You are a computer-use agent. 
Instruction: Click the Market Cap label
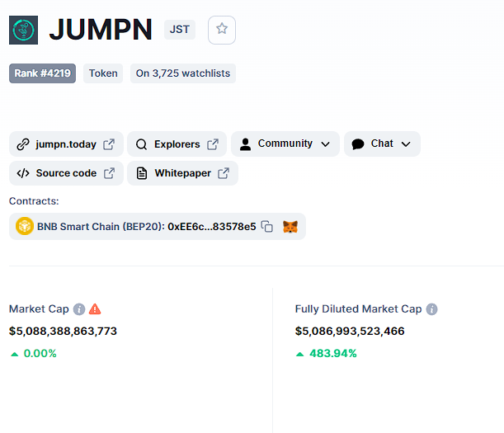coord(39,309)
